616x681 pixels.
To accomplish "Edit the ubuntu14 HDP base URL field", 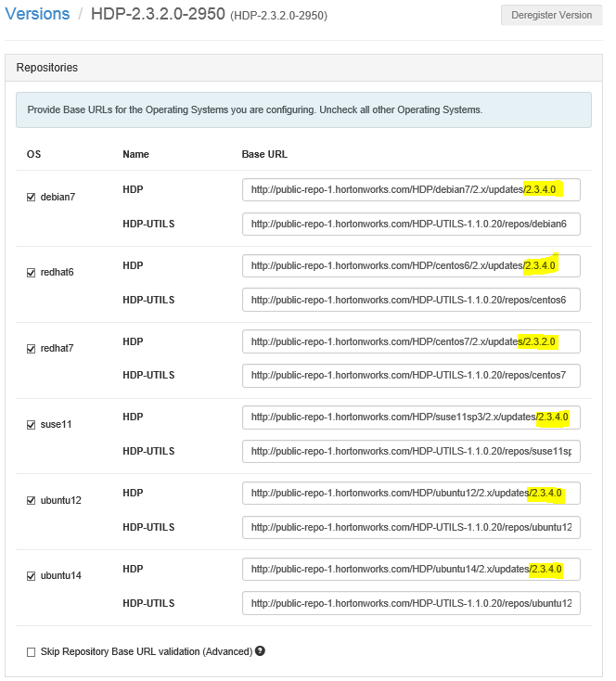I will (411, 570).
